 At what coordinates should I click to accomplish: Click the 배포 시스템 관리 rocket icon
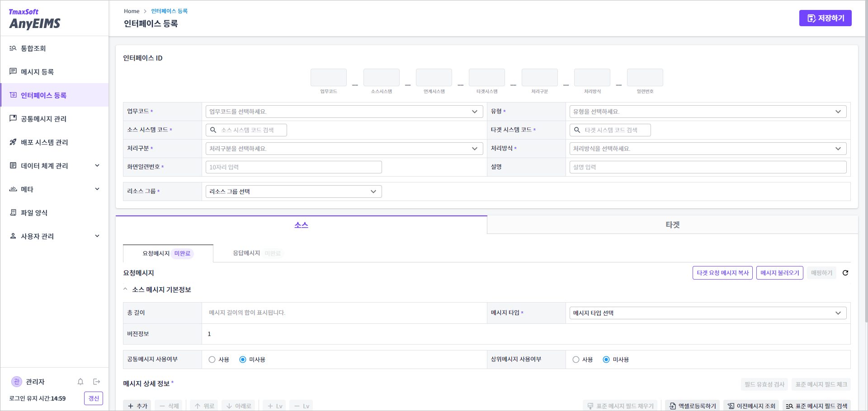pos(13,142)
